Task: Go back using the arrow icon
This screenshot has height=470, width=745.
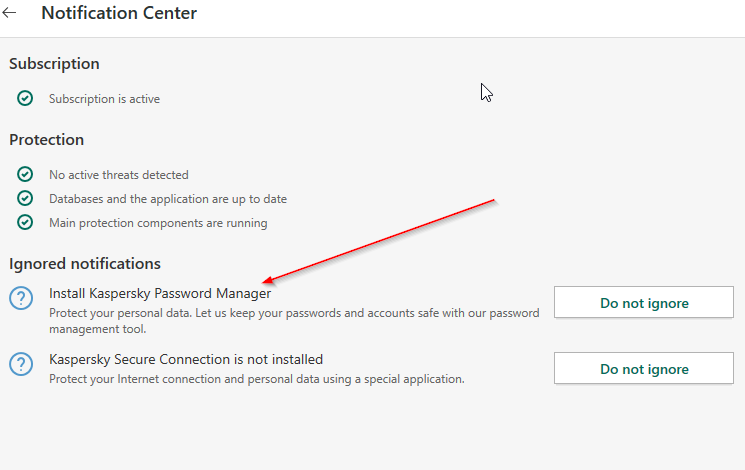Action: coord(10,13)
